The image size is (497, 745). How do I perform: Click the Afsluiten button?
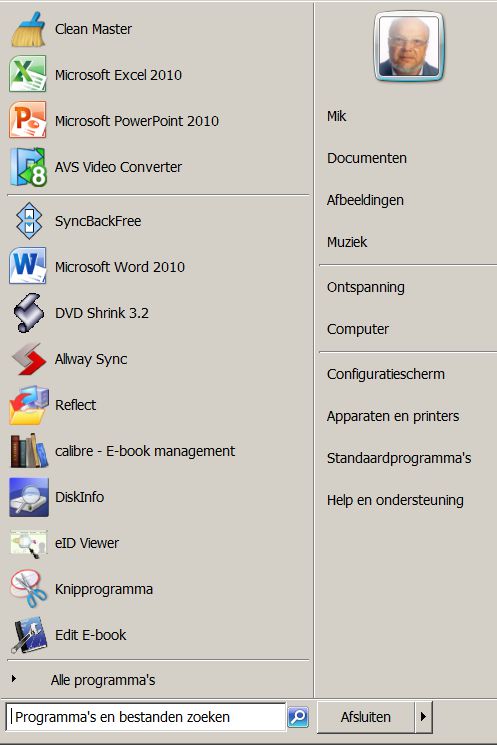pos(365,716)
